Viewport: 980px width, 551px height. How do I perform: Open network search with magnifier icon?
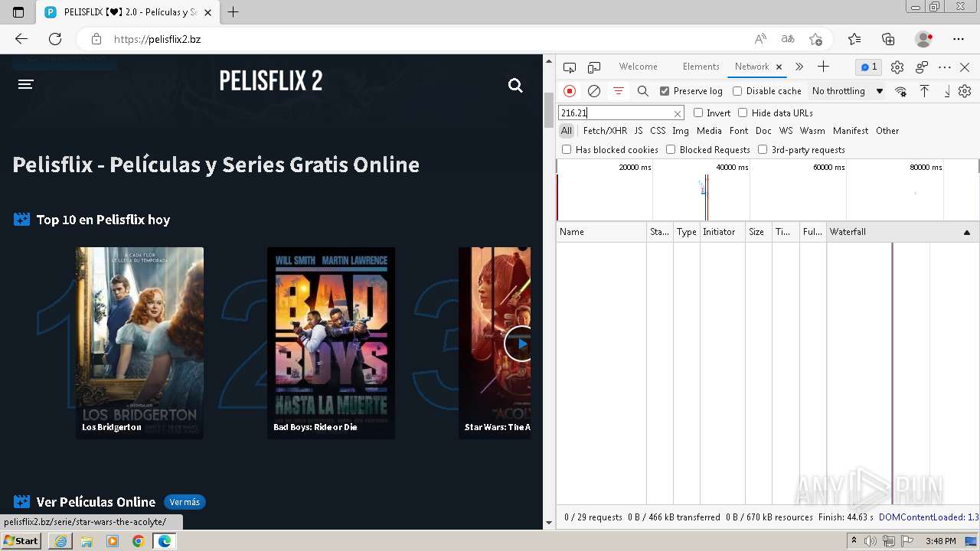(643, 91)
